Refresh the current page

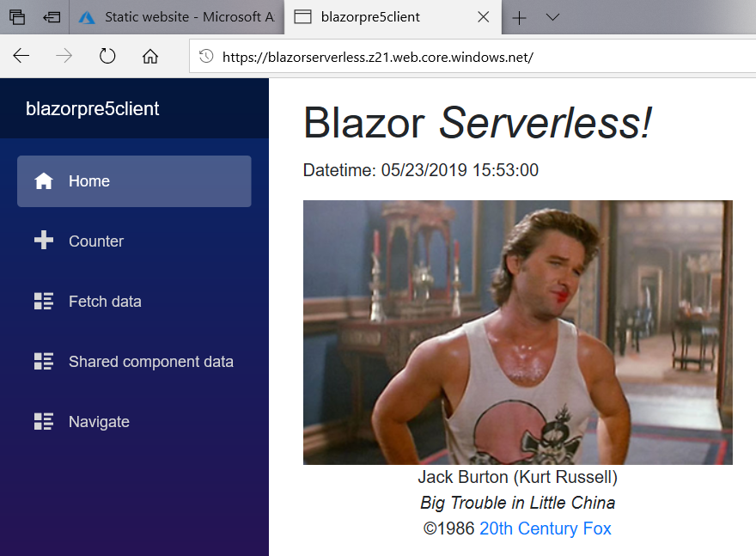pyautogui.click(x=107, y=57)
